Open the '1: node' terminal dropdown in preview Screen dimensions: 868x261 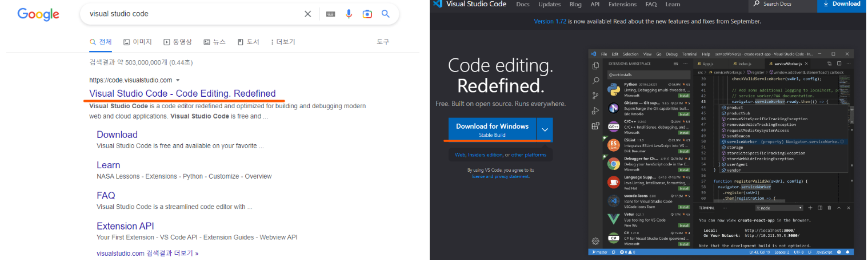[x=779, y=208]
